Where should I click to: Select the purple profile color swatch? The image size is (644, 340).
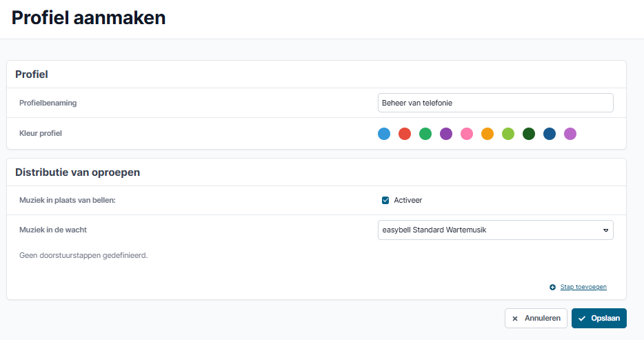[x=446, y=134]
